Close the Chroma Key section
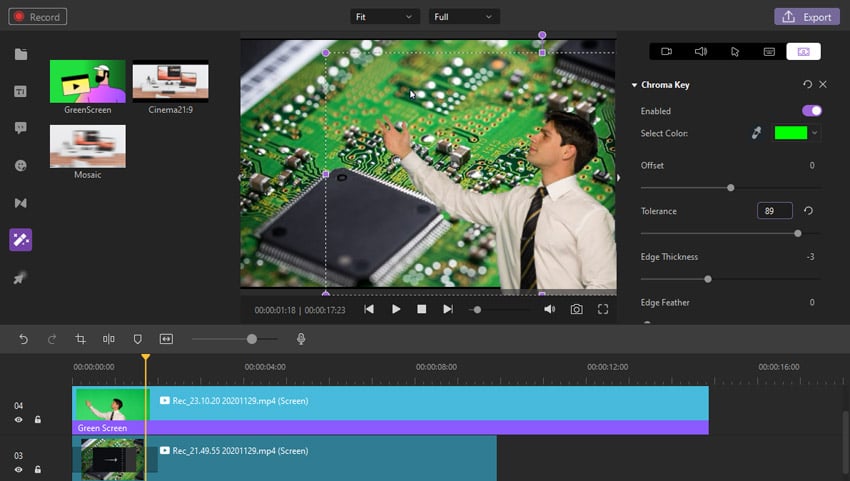The width and height of the screenshot is (850, 481). [x=823, y=84]
